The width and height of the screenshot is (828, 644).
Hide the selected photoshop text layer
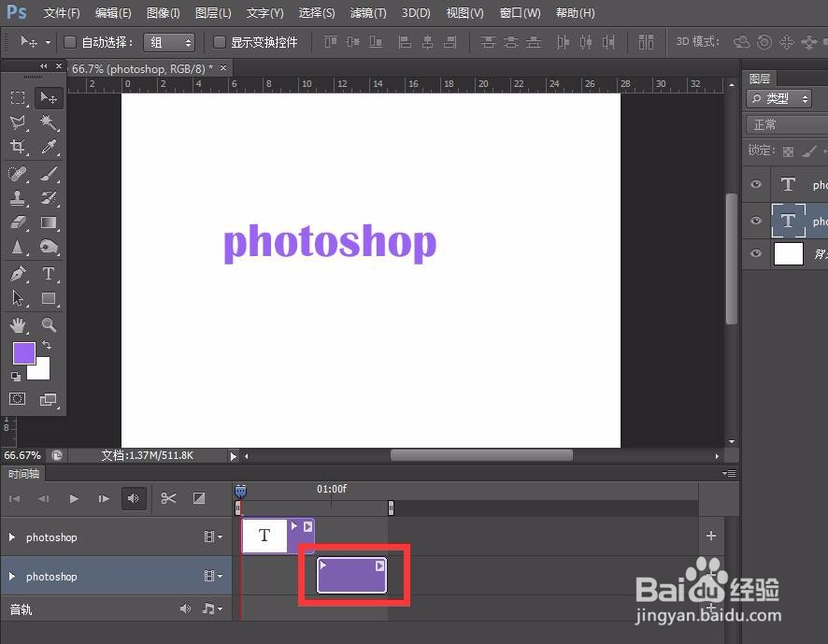coord(756,221)
